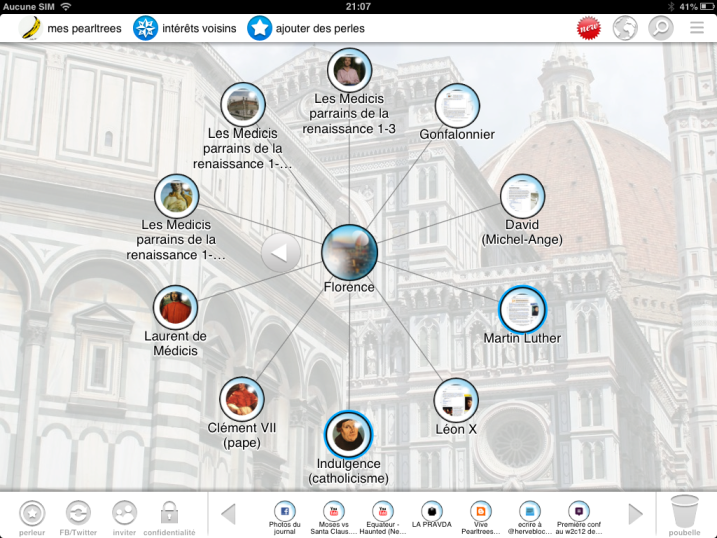This screenshot has height=538, width=717.
Task: Open the Gonfalonnier pearl
Action: click(457, 106)
